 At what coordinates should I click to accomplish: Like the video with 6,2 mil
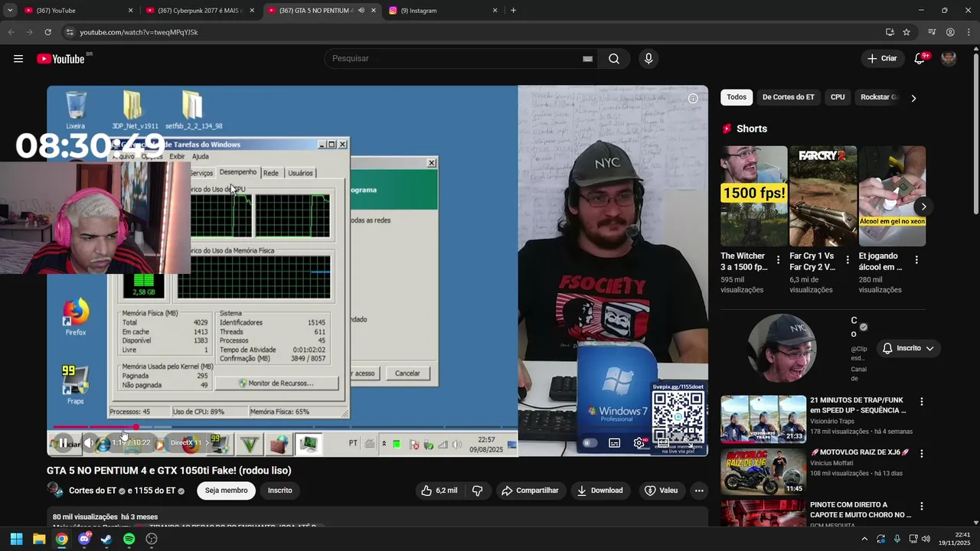point(439,491)
